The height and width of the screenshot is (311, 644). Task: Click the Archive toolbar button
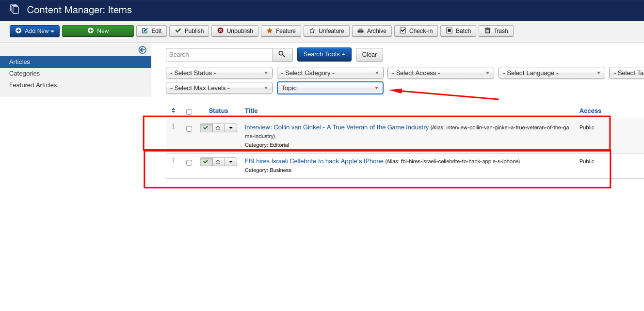(372, 31)
